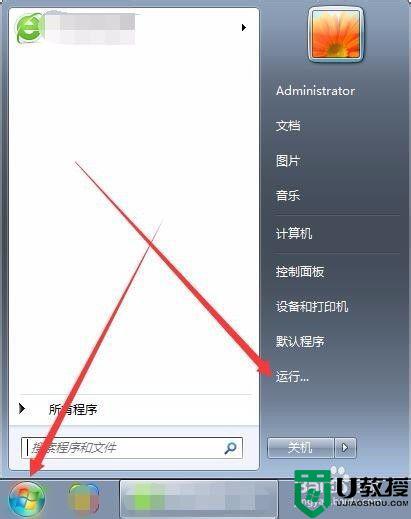Click the Administrator user folder link
411x519 pixels.
click(x=315, y=91)
